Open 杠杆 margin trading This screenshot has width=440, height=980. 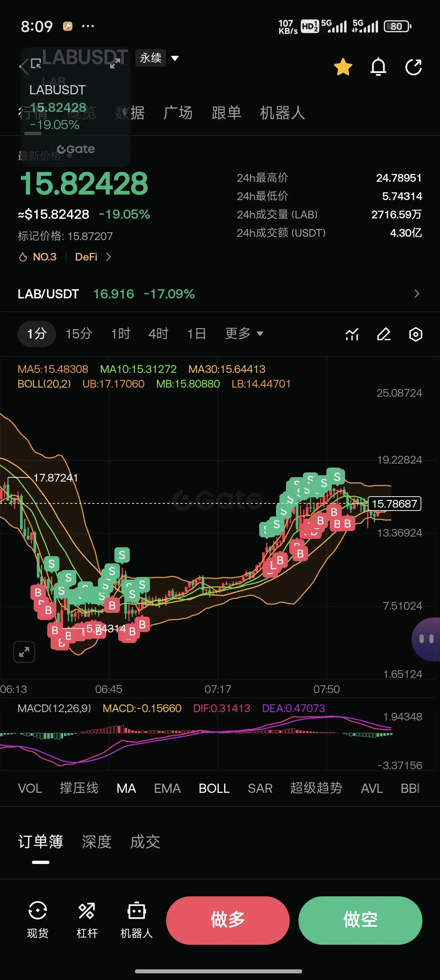(x=87, y=920)
